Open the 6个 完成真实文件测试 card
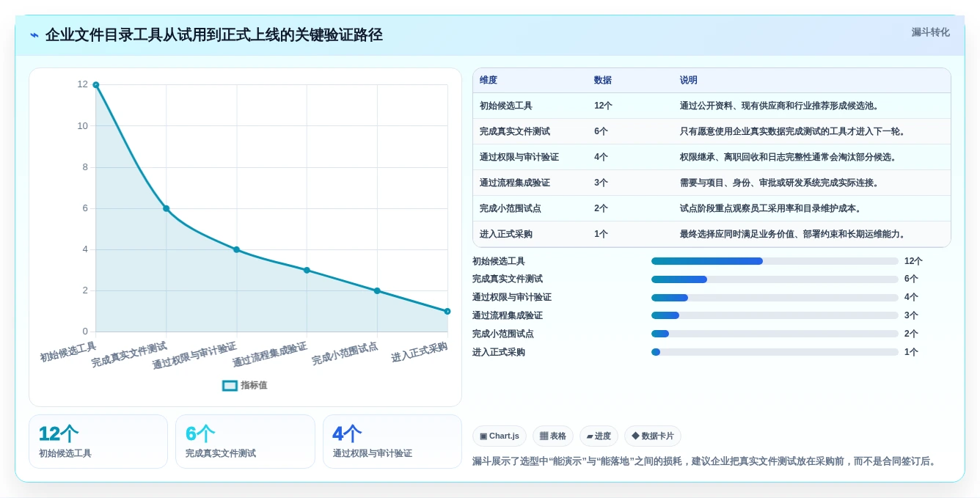The width and height of the screenshot is (980, 498). 245,442
